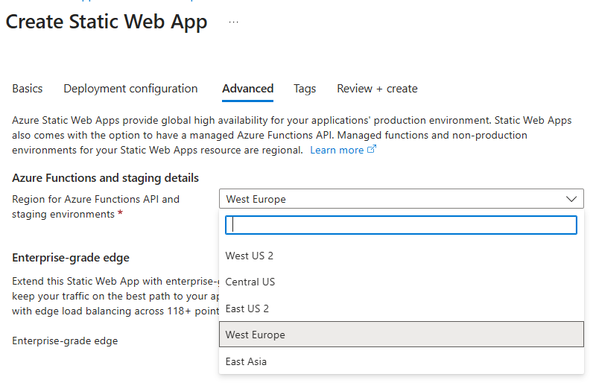Switch to the Basics tab

click(x=27, y=89)
